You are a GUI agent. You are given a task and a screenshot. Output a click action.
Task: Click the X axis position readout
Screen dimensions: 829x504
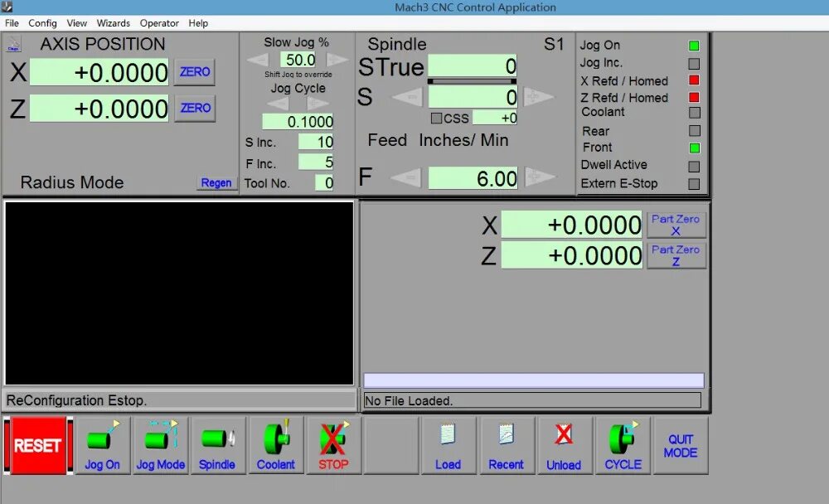[99, 72]
